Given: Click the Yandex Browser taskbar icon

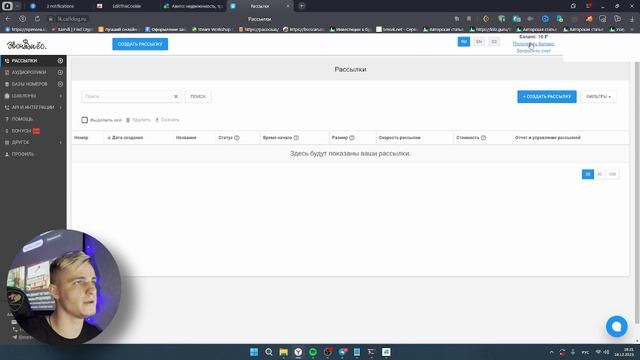Looking at the screenshot, I should (298, 352).
